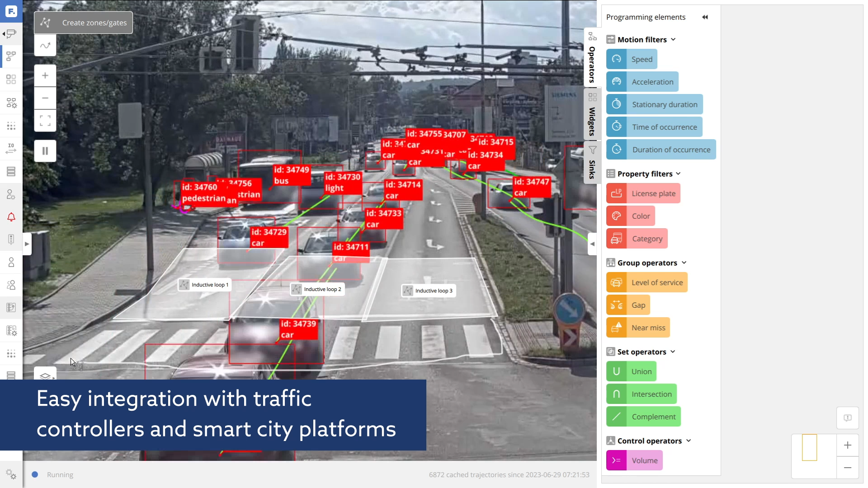Open the settings gear at bottom left
The image size is (868, 488).
click(x=11, y=474)
